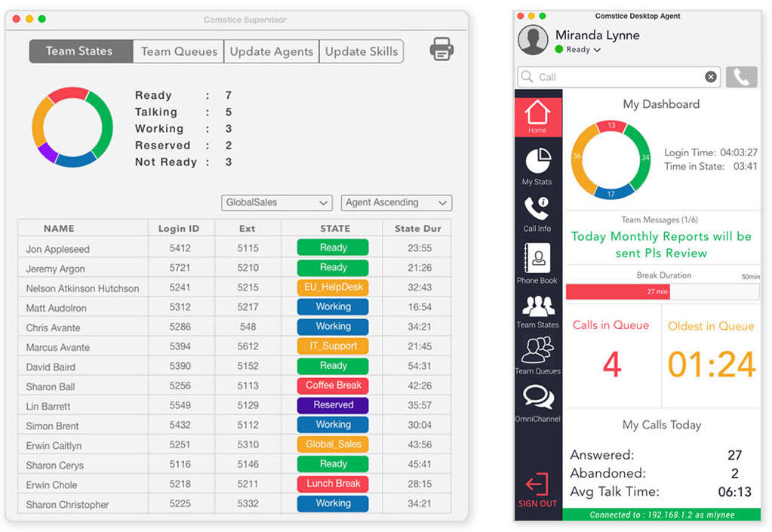Switch to the Update Skills tab
The image size is (772, 532).
coord(361,51)
